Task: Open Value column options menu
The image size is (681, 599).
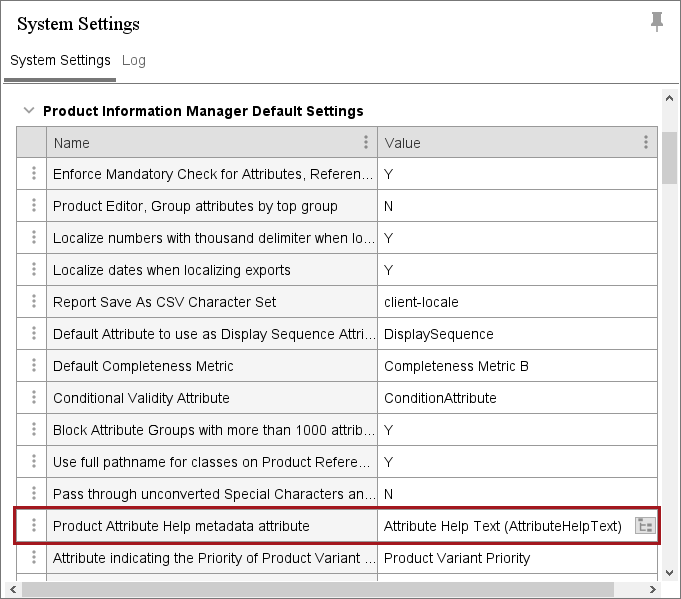Action: [x=646, y=143]
